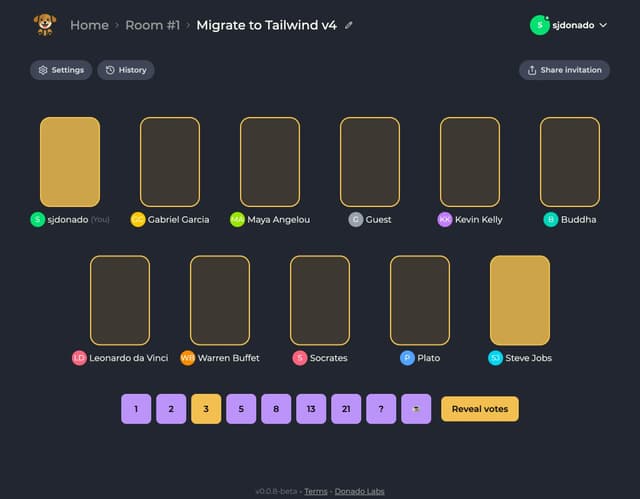
Task: Click Kevin Kelly's purple avatar
Action: coord(445,219)
